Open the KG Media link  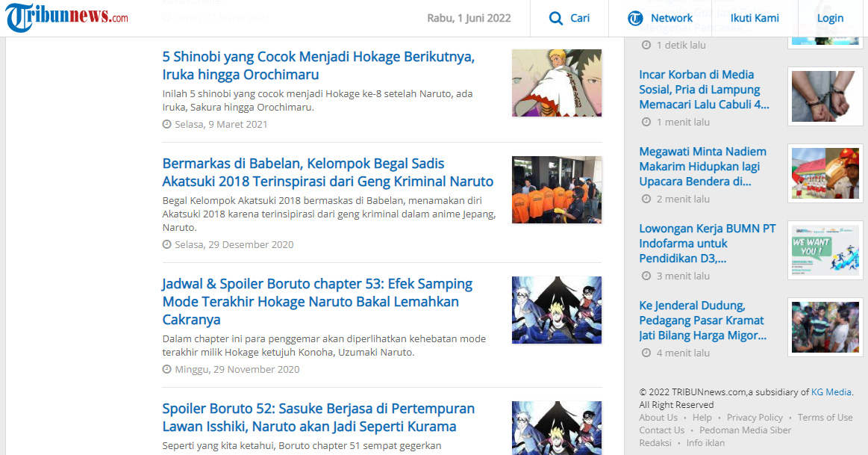click(x=831, y=391)
